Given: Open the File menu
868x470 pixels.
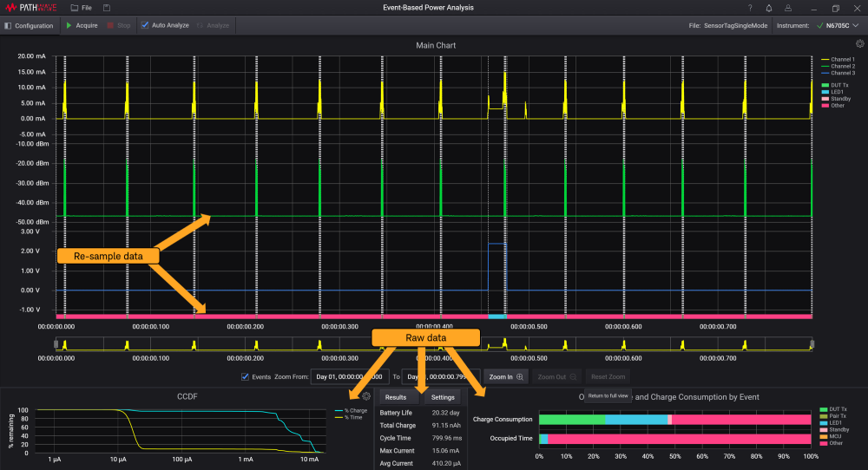Looking at the screenshot, I should [x=81, y=8].
